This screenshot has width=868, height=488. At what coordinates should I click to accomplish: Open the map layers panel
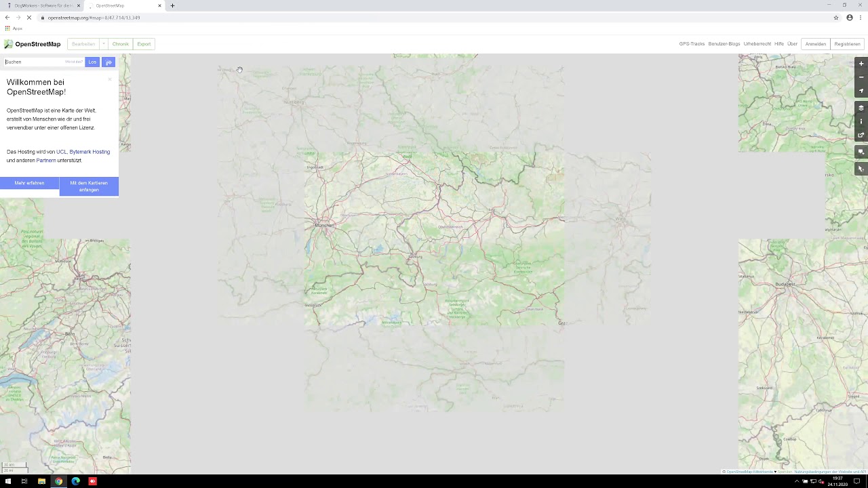click(861, 108)
